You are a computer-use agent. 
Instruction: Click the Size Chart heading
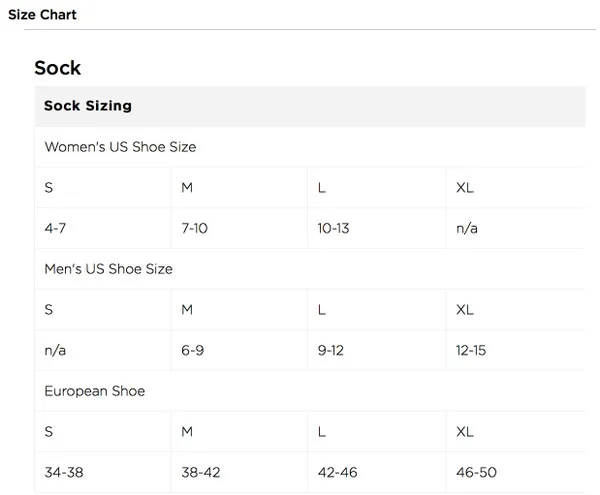point(42,15)
